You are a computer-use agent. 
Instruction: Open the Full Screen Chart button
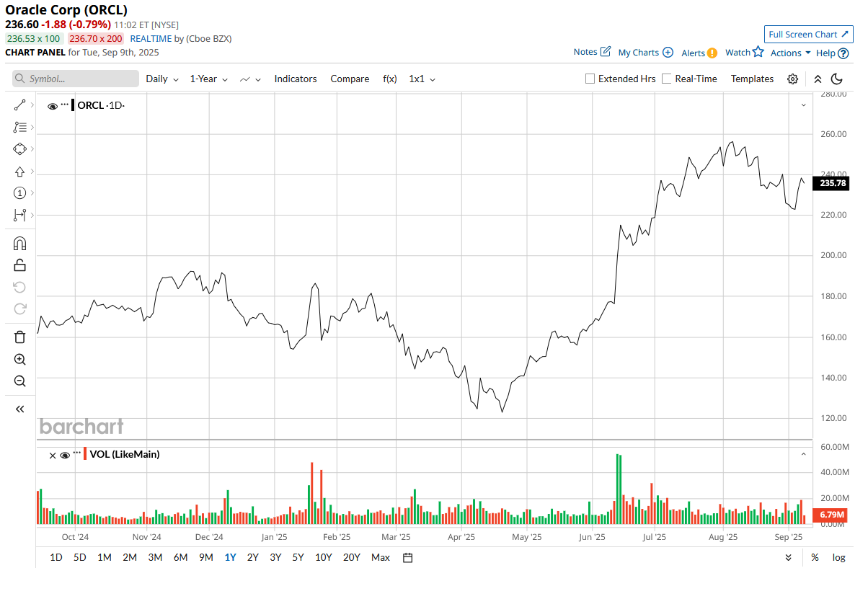click(809, 34)
